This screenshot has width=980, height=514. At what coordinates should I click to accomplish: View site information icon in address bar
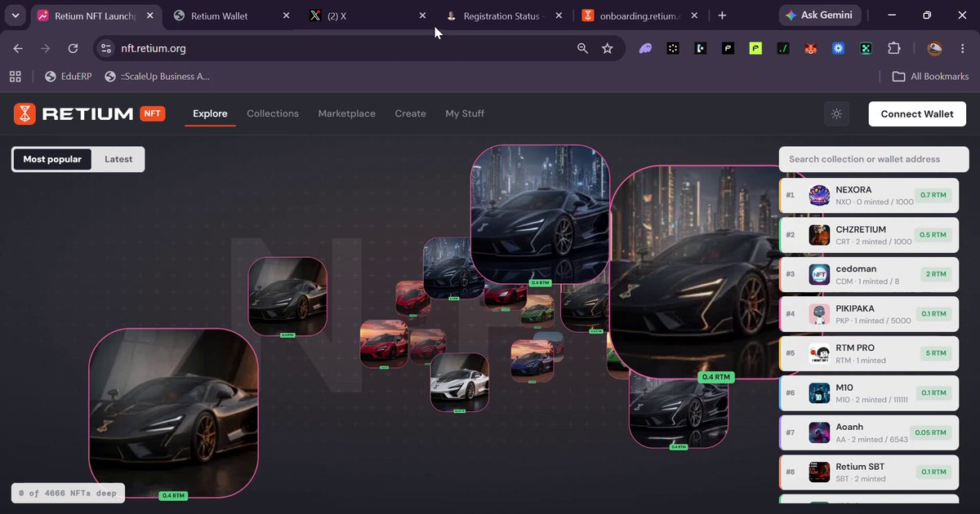(x=105, y=48)
